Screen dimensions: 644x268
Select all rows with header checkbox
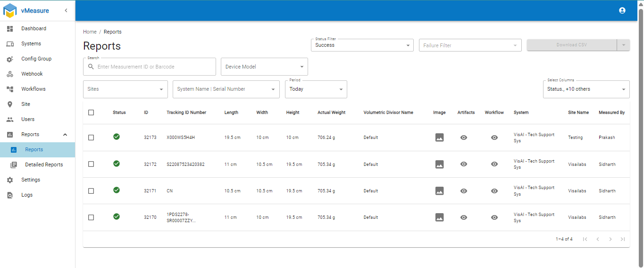(91, 112)
